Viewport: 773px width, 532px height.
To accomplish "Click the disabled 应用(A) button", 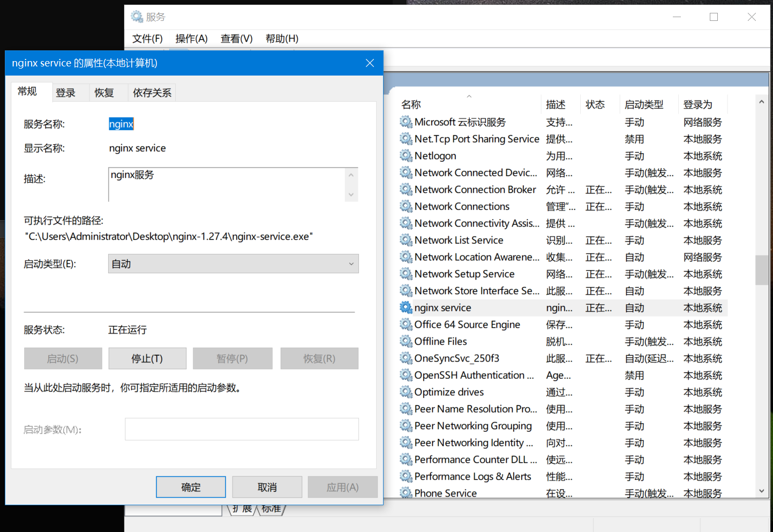I will (x=343, y=487).
